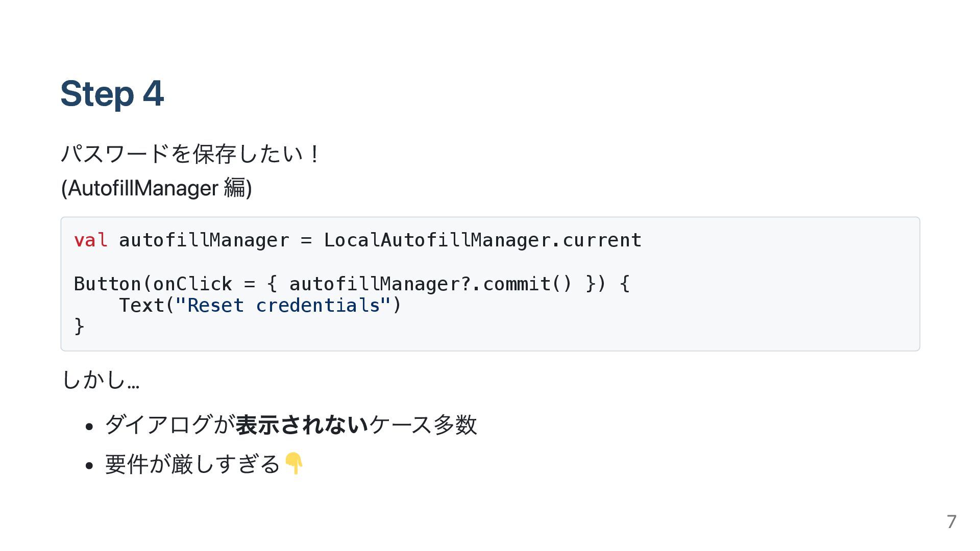This screenshot has width=980, height=551.
Task: Click the Step 4 slide heading
Action: coord(112,94)
